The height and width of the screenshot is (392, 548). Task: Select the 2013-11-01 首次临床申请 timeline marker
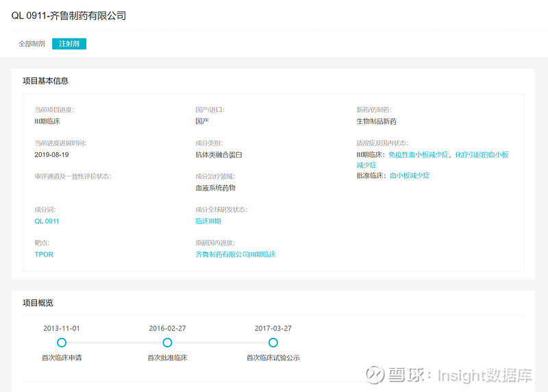pyautogui.click(x=62, y=343)
